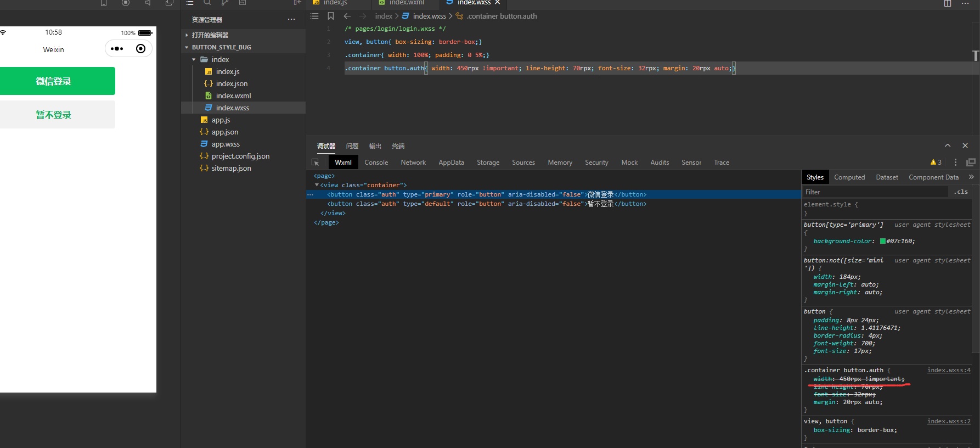Toggle the speaker mute icon above simulator

pos(148,3)
